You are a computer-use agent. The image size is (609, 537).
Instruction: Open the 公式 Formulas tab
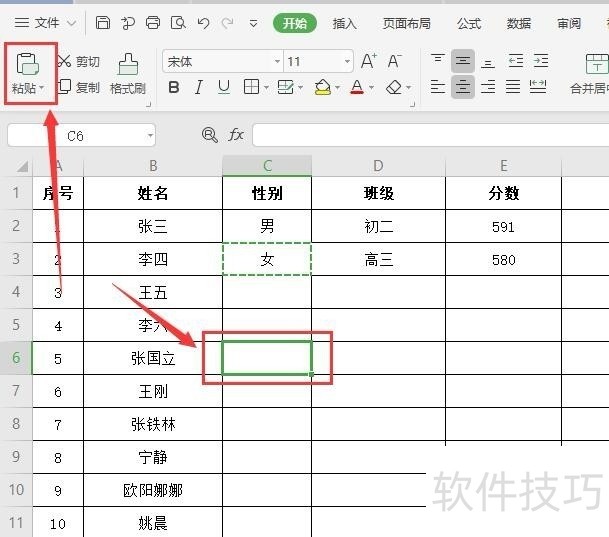pyautogui.click(x=469, y=24)
